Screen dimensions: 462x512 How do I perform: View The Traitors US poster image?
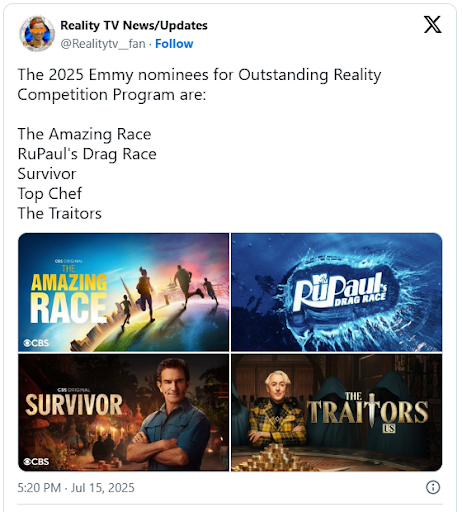pos(337,413)
